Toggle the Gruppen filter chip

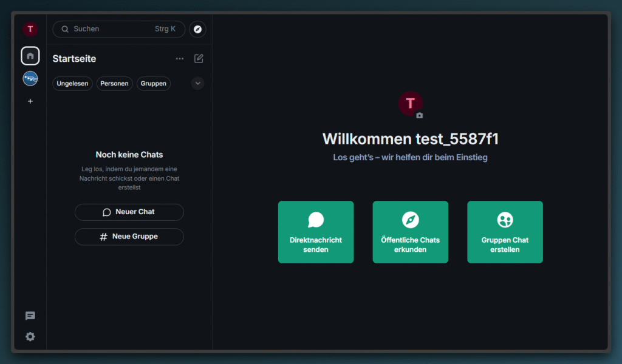[154, 84]
